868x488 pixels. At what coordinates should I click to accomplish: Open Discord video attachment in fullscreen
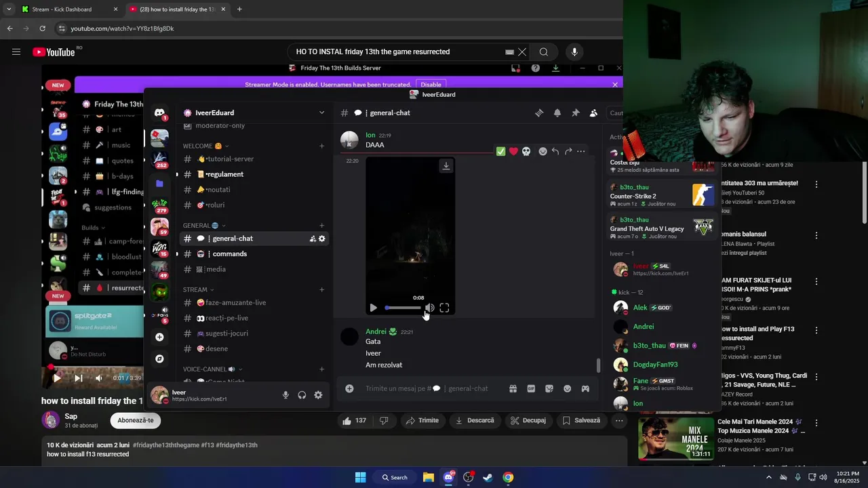(x=444, y=308)
